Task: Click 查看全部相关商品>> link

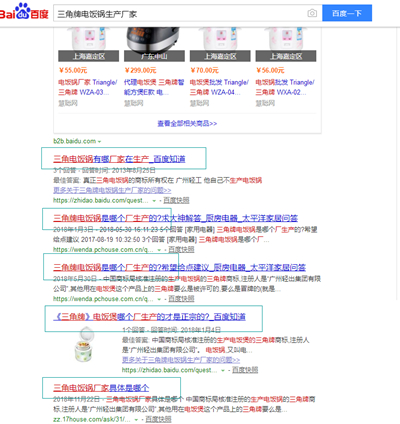Action: click(x=187, y=123)
